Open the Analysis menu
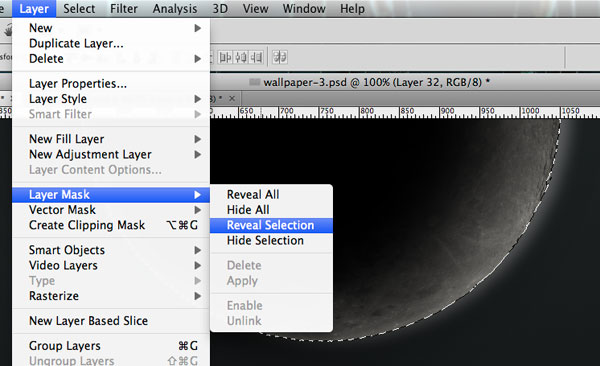Viewport: 600px width, 366px height. coord(175,8)
